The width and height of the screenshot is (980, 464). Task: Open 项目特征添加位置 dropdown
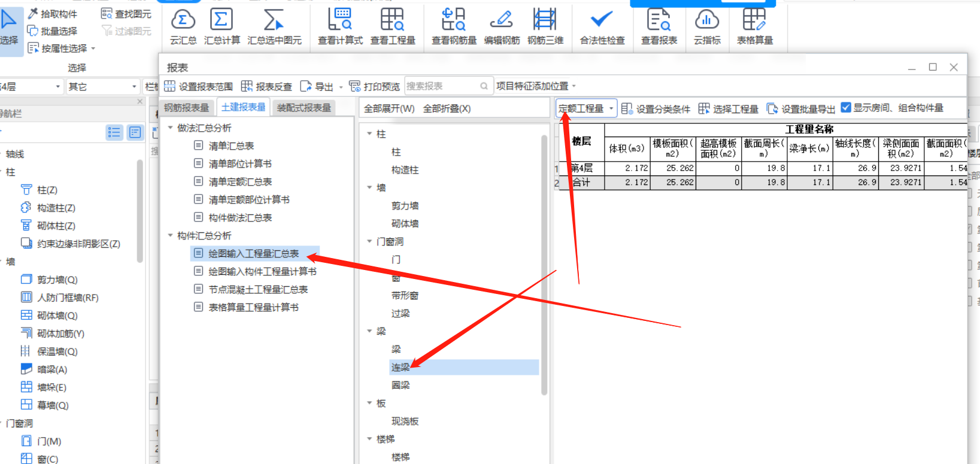(x=536, y=86)
